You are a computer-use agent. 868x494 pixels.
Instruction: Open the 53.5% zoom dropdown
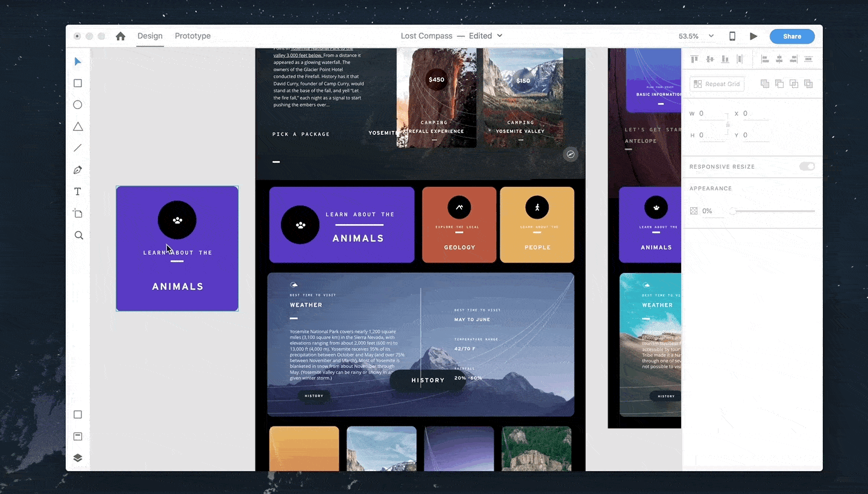click(x=696, y=36)
